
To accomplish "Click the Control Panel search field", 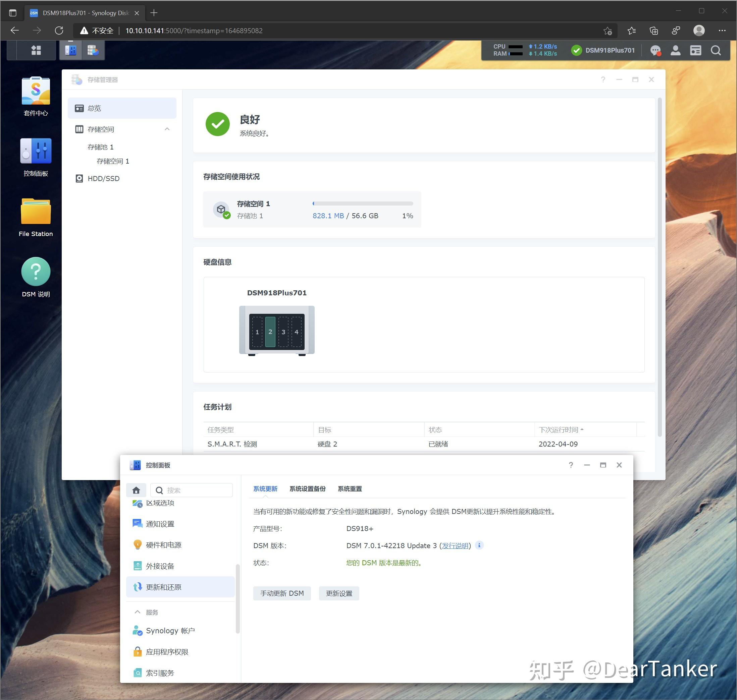I will [192, 490].
